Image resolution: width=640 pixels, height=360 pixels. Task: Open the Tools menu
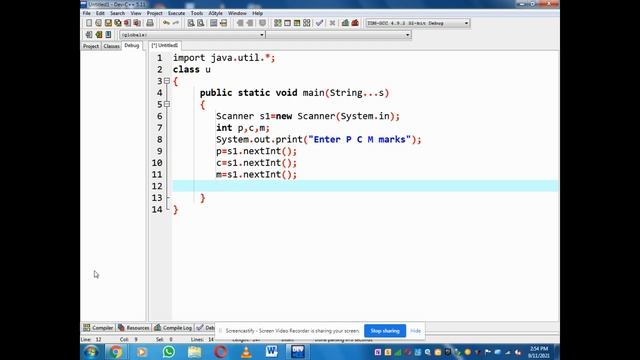[x=197, y=13]
